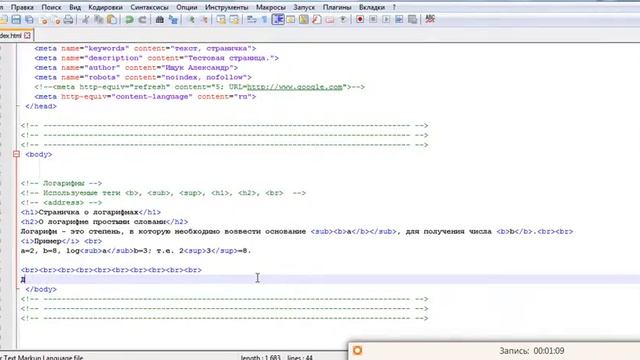This screenshot has width=640, height=360.
Task: Click the <!-- <address> --> comment line
Action: pyautogui.click(x=61, y=202)
